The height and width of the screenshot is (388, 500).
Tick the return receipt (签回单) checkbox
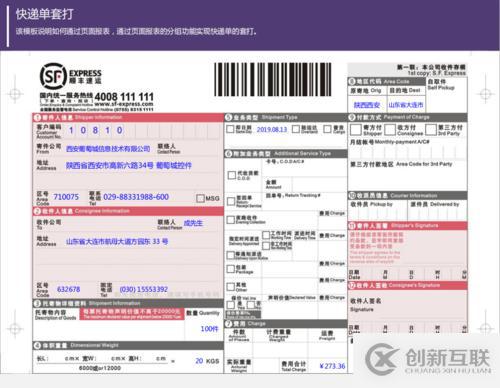click(x=231, y=201)
